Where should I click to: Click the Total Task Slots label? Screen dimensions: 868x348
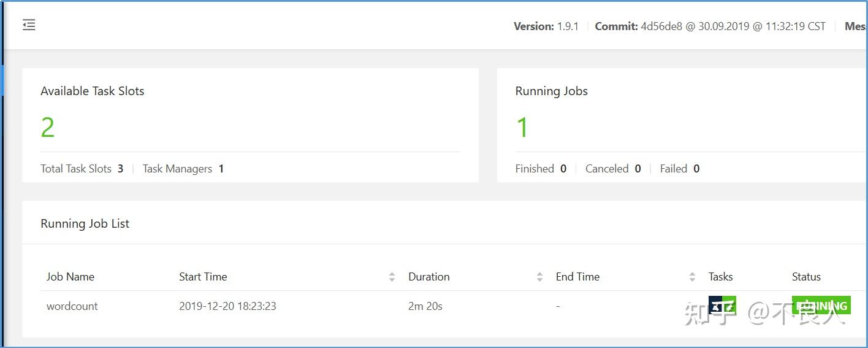tap(76, 169)
